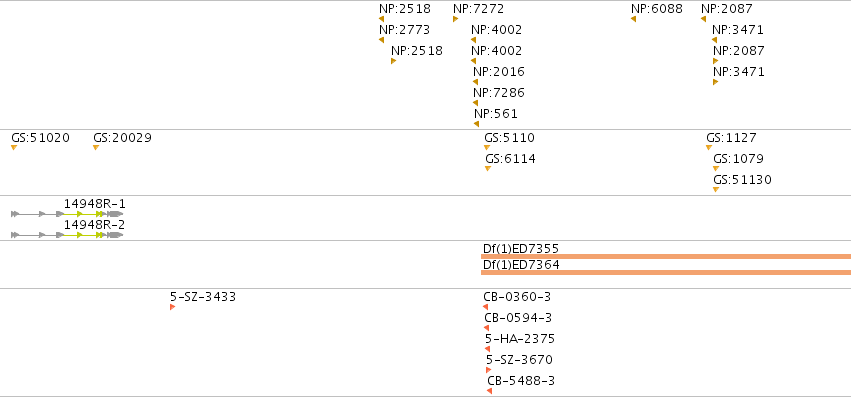
Task: Select the Df(1)ED7364 orange deficiency bar
Action: coord(666,273)
